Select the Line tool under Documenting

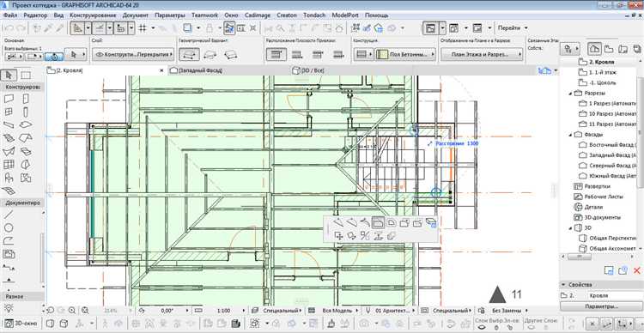(9, 214)
